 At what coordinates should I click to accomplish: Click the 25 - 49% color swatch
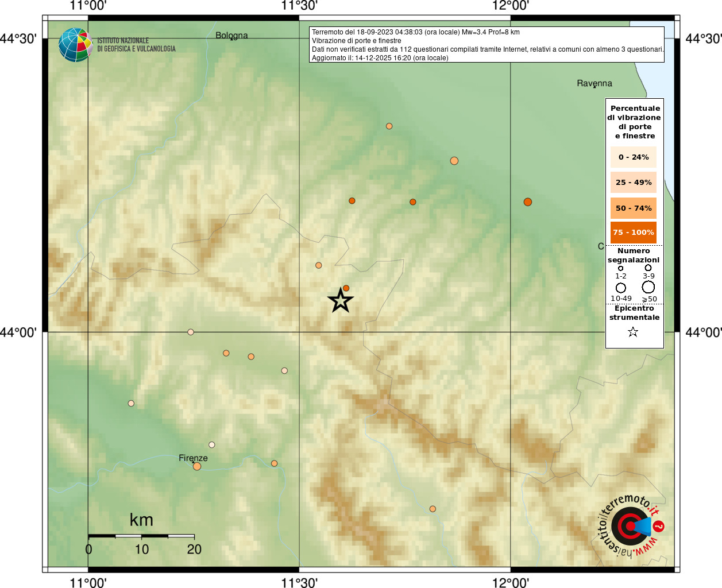[633, 183]
